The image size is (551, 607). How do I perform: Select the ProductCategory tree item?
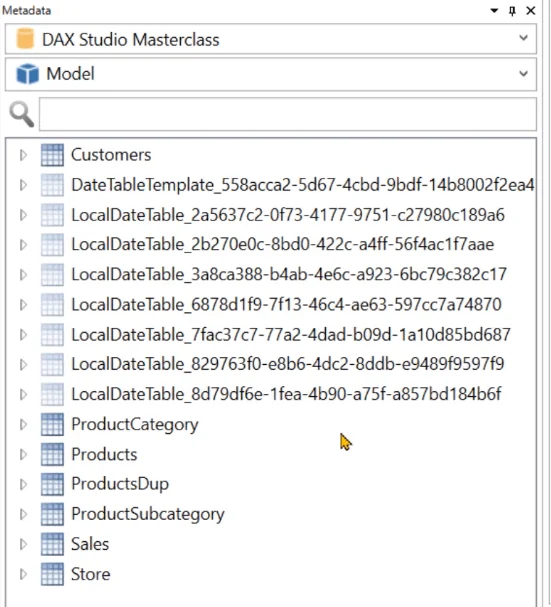(x=135, y=424)
